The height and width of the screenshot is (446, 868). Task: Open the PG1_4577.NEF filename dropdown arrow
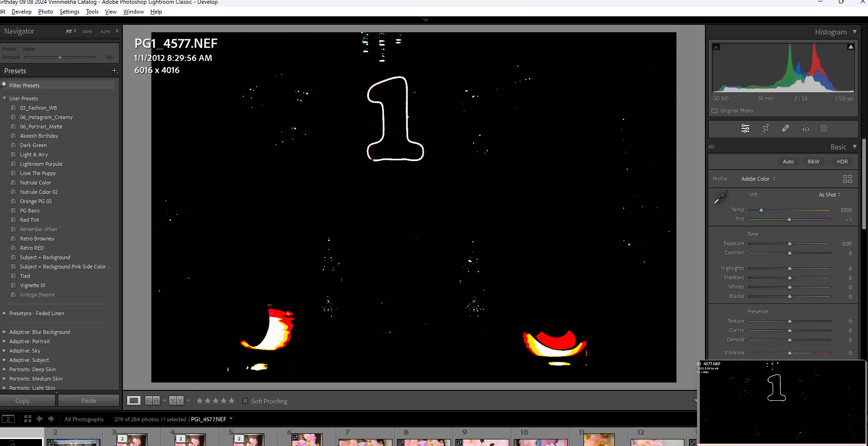(x=231, y=419)
